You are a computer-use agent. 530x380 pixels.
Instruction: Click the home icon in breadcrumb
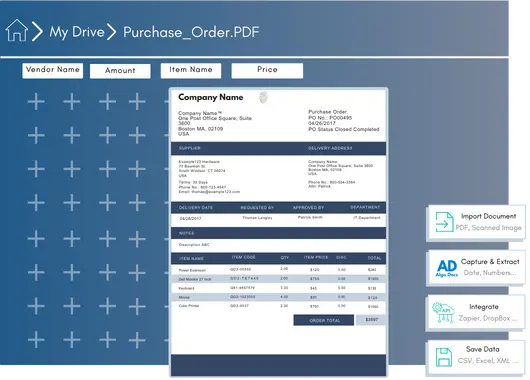tap(17, 31)
